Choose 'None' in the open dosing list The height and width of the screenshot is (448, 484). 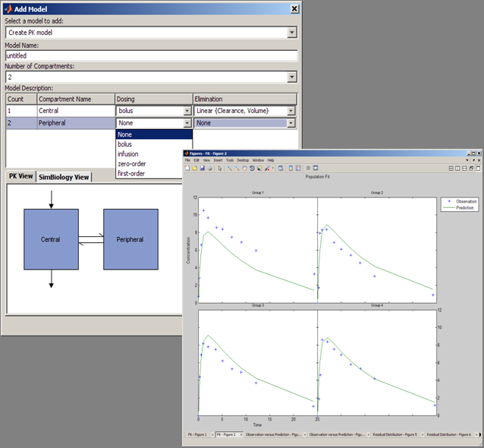(154, 134)
